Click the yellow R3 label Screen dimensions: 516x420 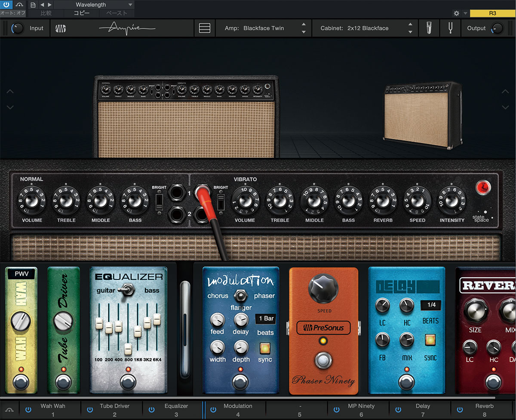pyautogui.click(x=492, y=13)
